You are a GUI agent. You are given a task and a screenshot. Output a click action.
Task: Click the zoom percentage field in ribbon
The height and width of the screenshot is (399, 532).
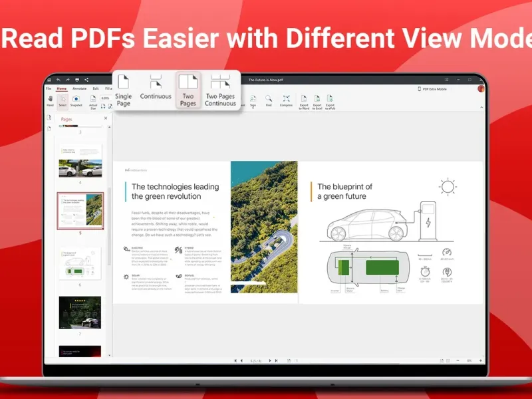(106, 98)
